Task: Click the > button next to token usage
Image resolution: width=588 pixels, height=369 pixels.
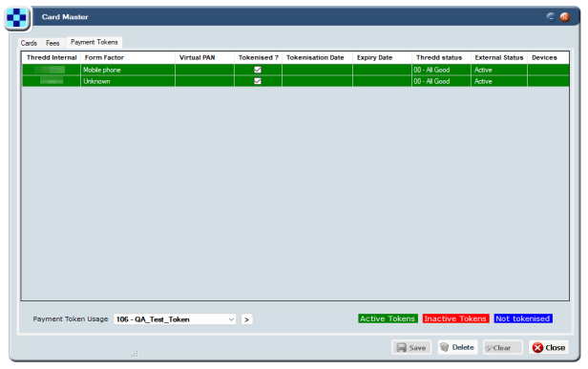Action: click(246, 319)
